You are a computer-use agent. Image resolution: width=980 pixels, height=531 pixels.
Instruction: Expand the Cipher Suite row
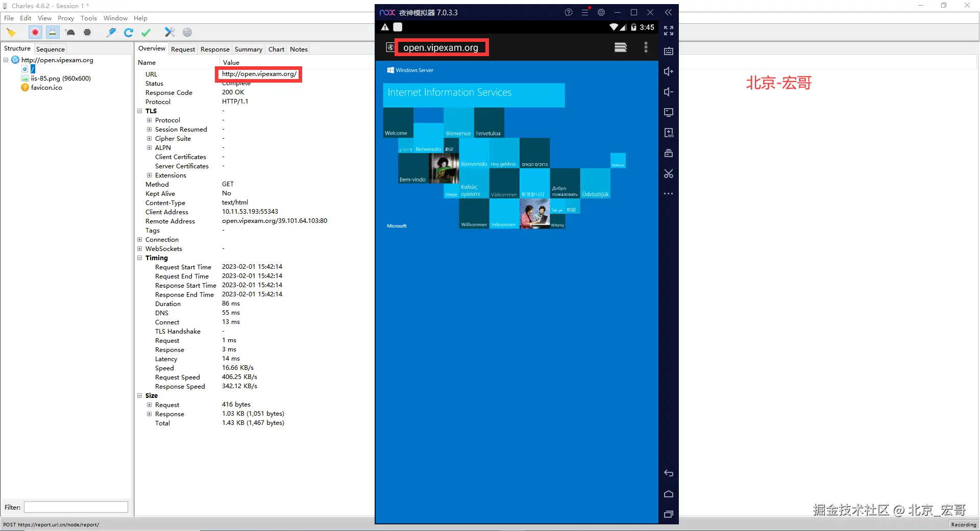(150, 139)
